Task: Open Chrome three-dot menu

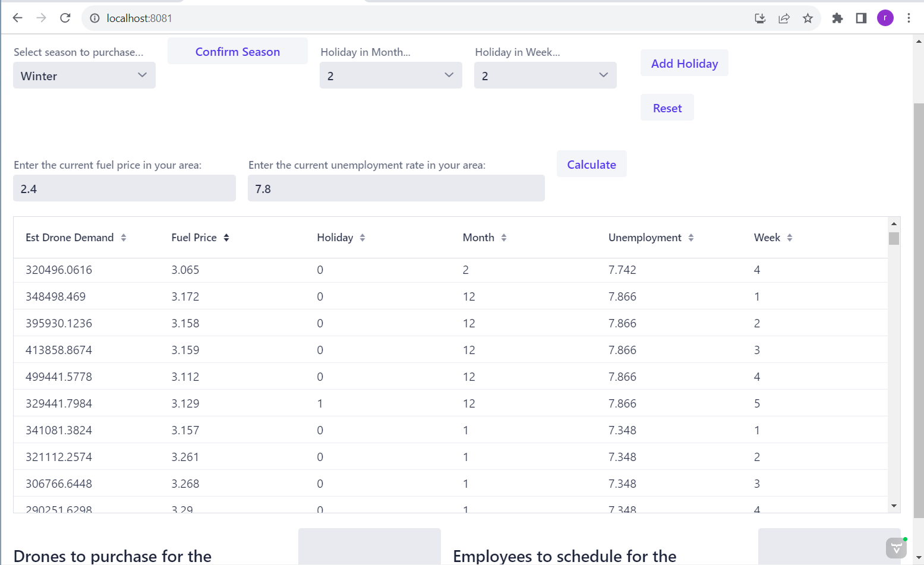Action: 909,18
